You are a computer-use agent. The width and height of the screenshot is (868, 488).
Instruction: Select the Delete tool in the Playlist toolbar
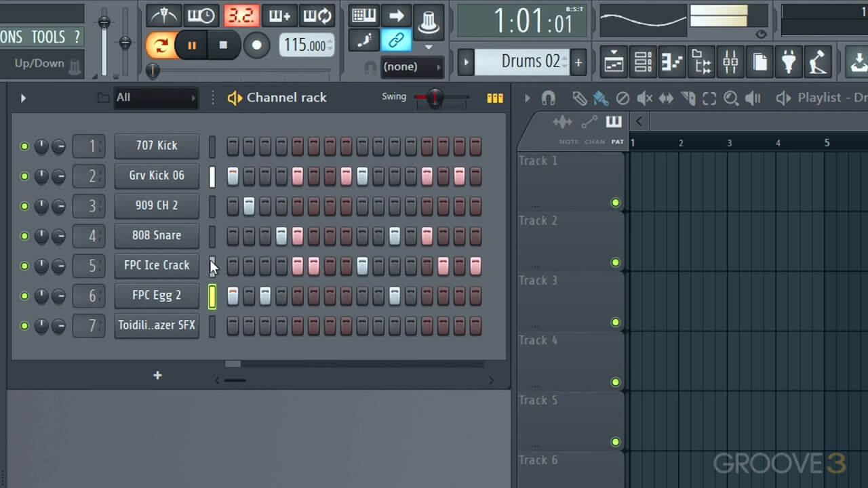[624, 98]
